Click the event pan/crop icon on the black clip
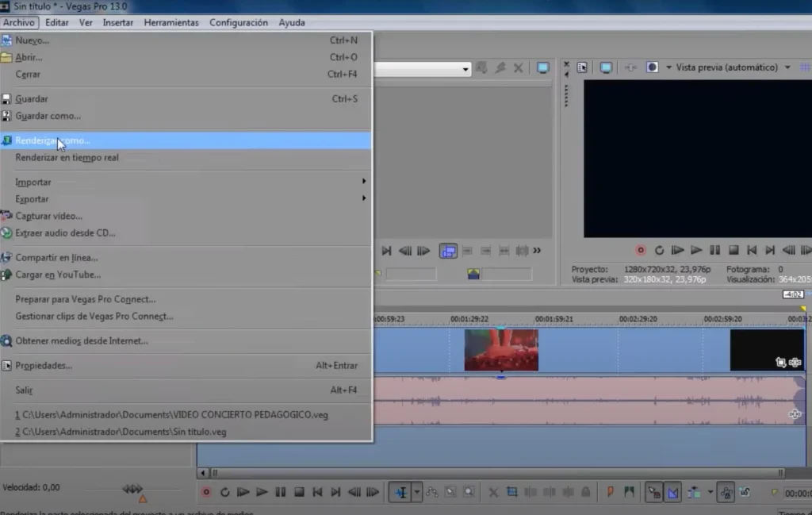 tap(780, 362)
